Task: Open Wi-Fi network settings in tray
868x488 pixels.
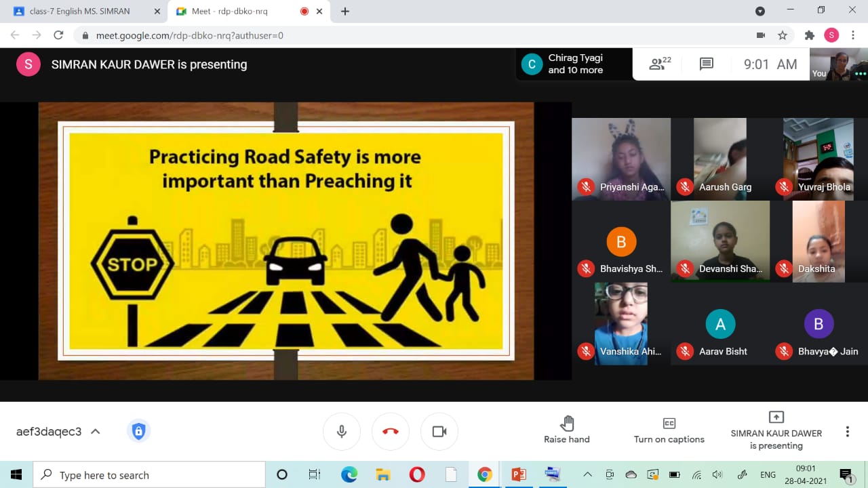Action: (696, 474)
